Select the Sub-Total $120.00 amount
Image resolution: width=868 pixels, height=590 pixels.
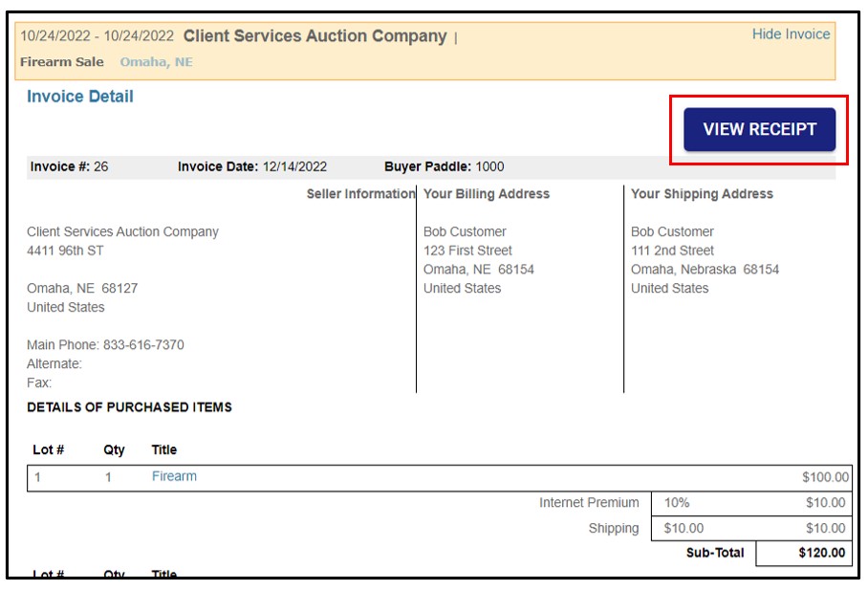pyautogui.click(x=821, y=553)
